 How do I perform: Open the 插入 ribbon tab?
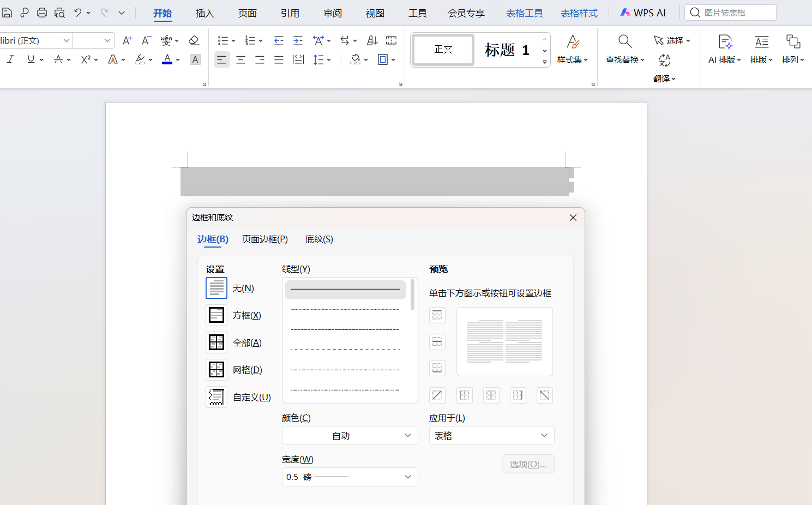(204, 13)
